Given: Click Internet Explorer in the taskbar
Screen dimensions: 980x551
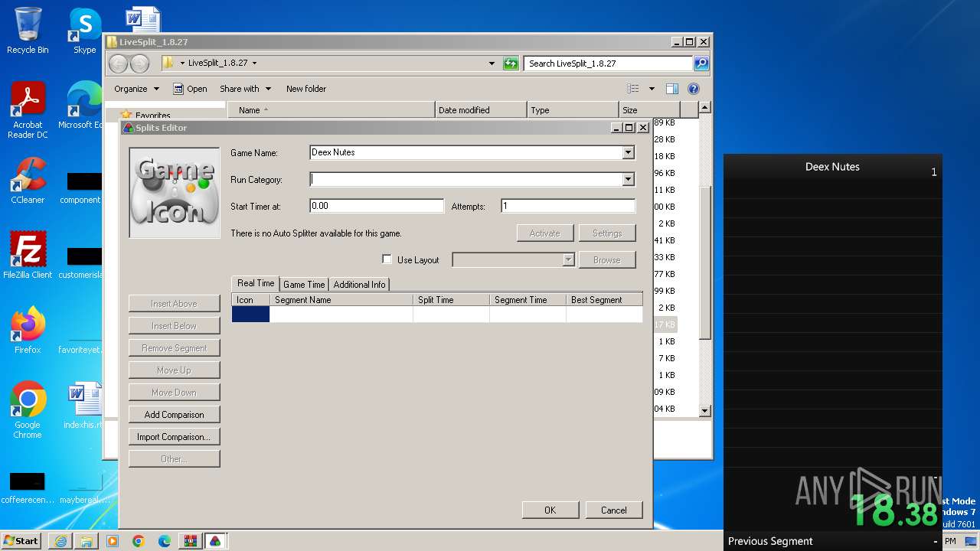Looking at the screenshot, I should point(60,541).
